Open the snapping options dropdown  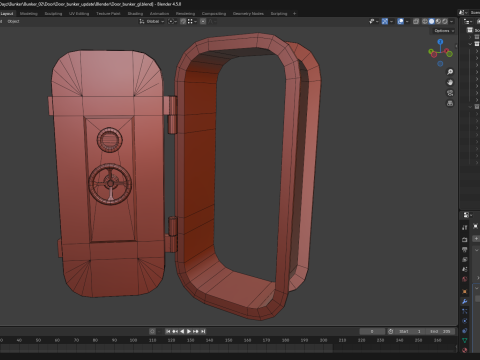point(192,21)
